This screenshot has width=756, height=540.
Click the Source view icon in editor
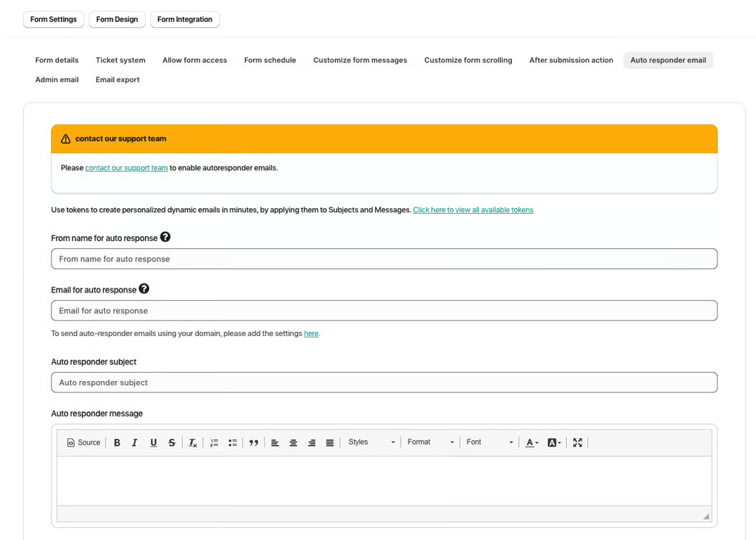70,442
